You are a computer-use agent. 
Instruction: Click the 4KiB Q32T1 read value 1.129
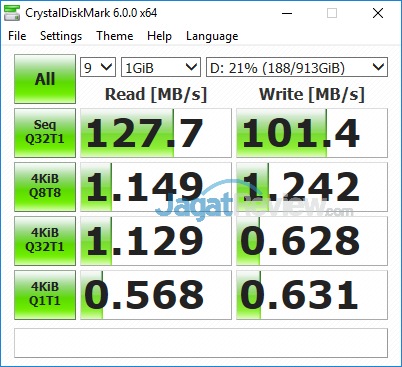point(156,241)
